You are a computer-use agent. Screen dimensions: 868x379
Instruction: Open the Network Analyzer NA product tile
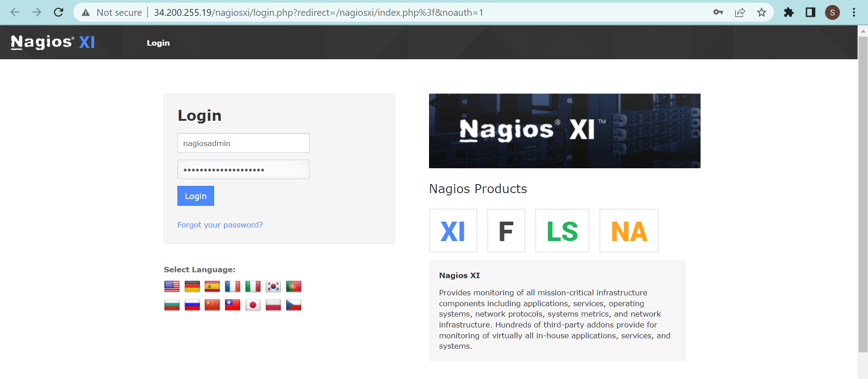pyautogui.click(x=629, y=231)
